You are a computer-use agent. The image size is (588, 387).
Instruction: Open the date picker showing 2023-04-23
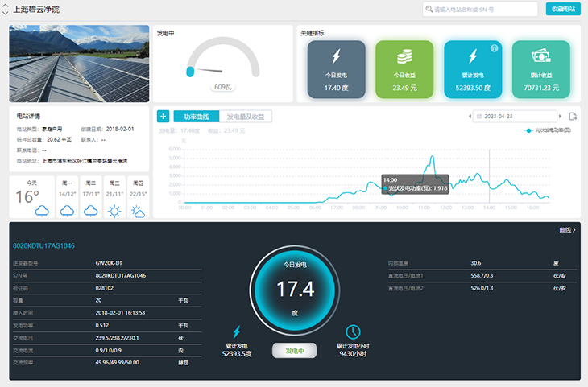(x=514, y=117)
